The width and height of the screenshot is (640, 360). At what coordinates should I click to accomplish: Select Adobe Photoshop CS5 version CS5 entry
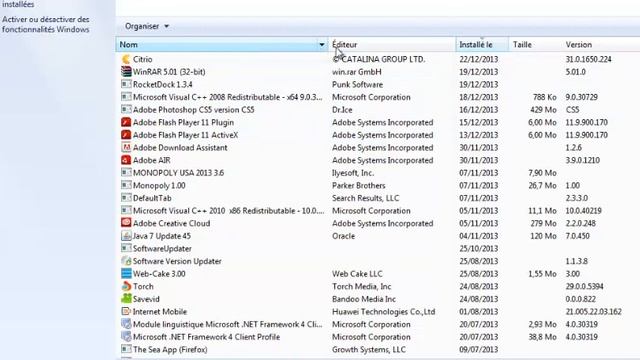(x=193, y=110)
